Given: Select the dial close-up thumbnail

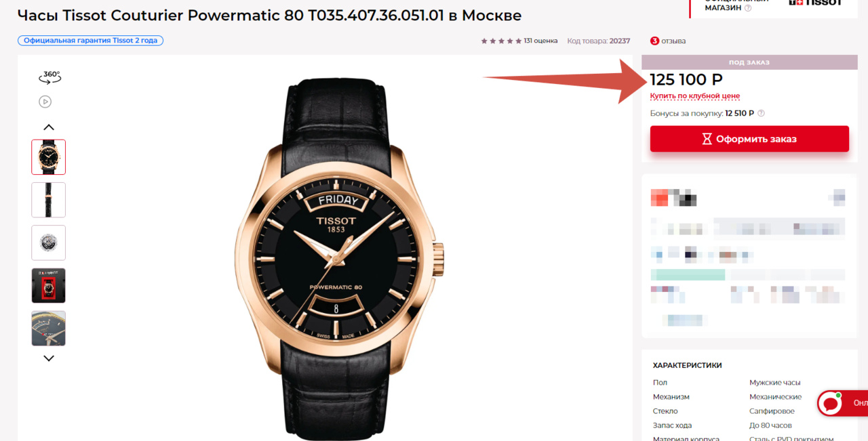Looking at the screenshot, I should (49, 329).
